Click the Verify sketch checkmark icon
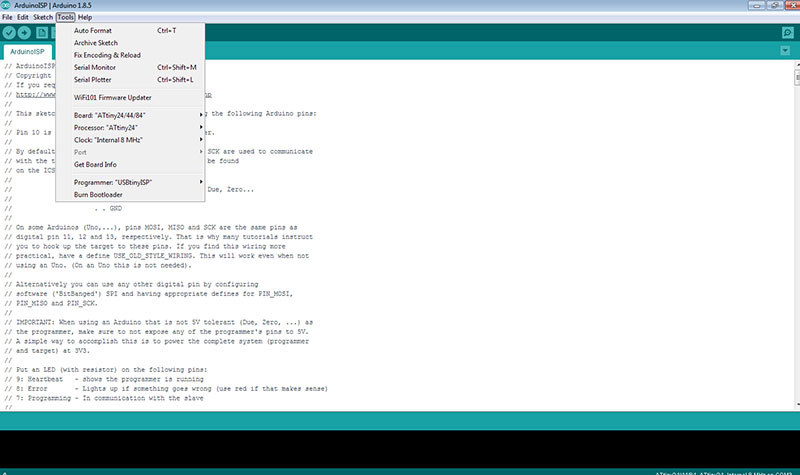This screenshot has height=475, width=800. click(x=9, y=33)
